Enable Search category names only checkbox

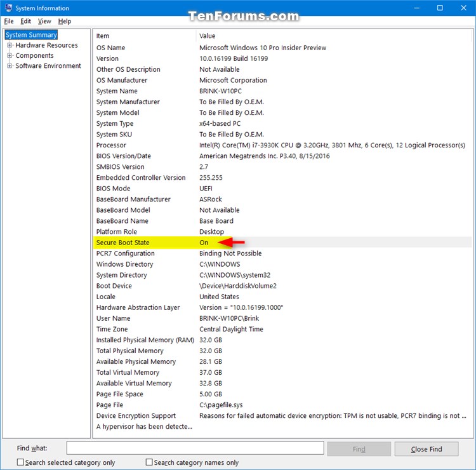pyautogui.click(x=149, y=462)
